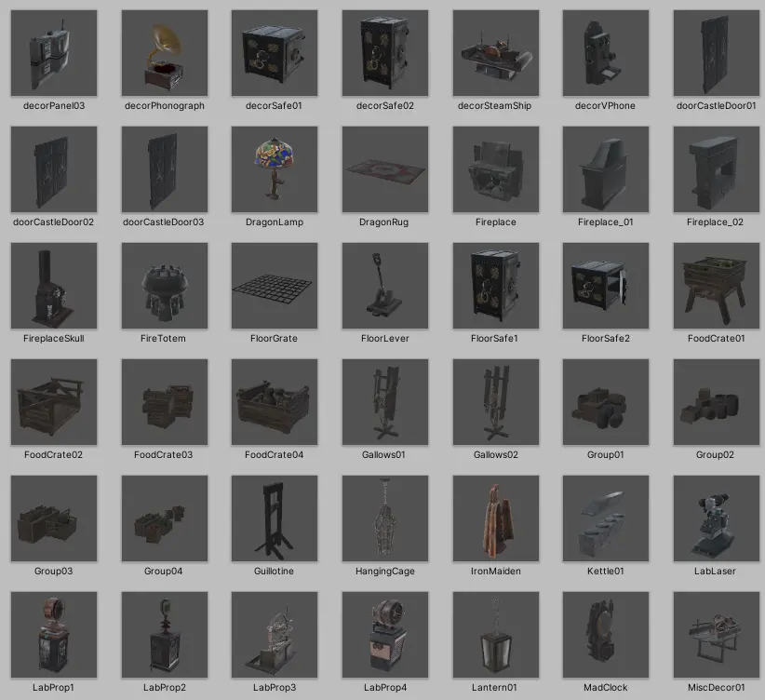Choose the FoodCrate01 asset preview
Image resolution: width=765 pixels, height=700 pixels.
coord(717,286)
